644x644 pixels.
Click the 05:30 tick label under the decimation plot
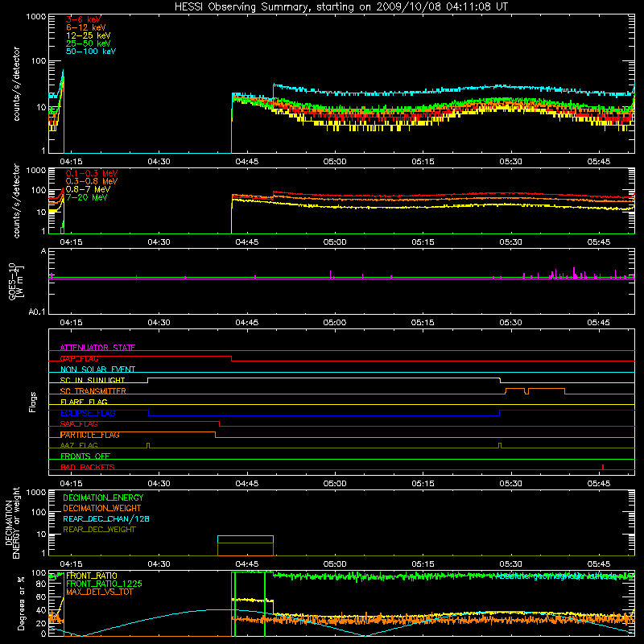point(510,564)
